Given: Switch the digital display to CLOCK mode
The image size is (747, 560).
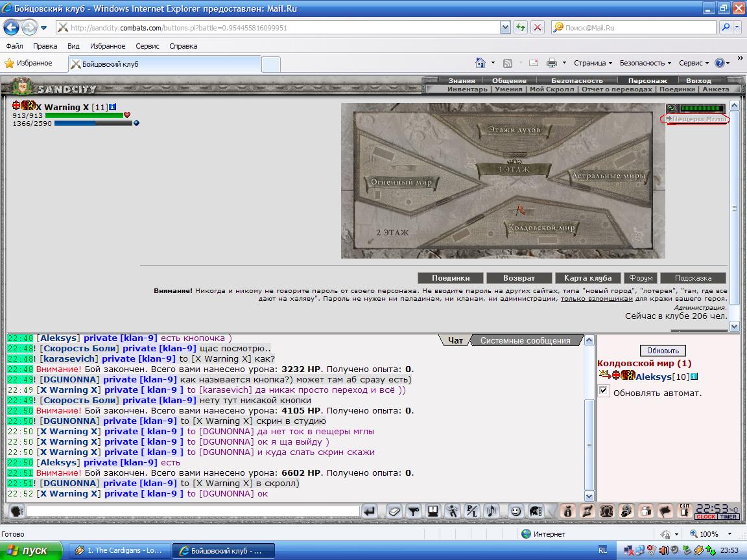Looking at the screenshot, I should [706, 517].
